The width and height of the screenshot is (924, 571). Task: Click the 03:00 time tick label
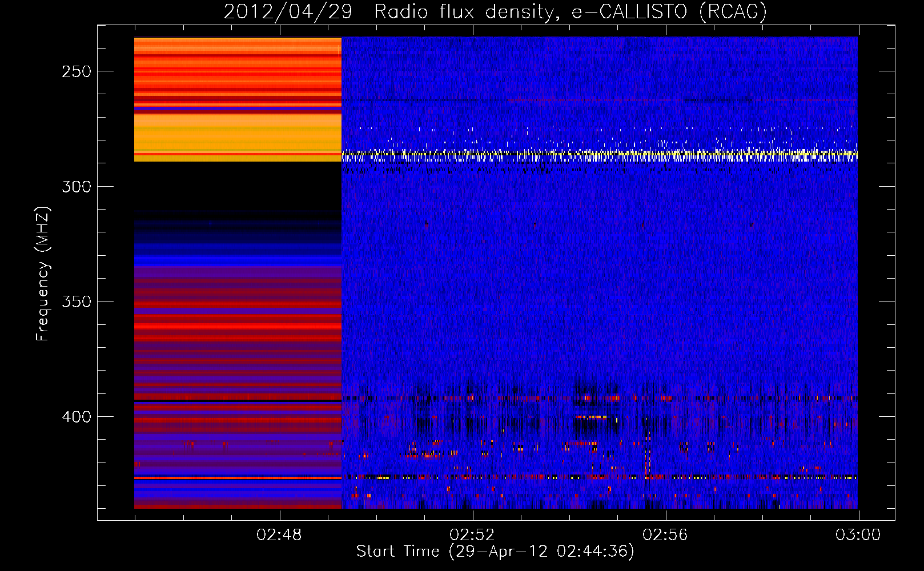(858, 535)
